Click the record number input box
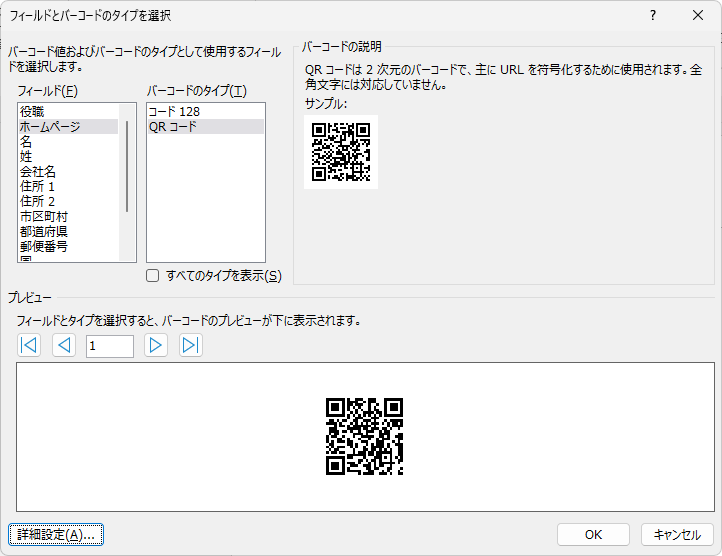 109,346
